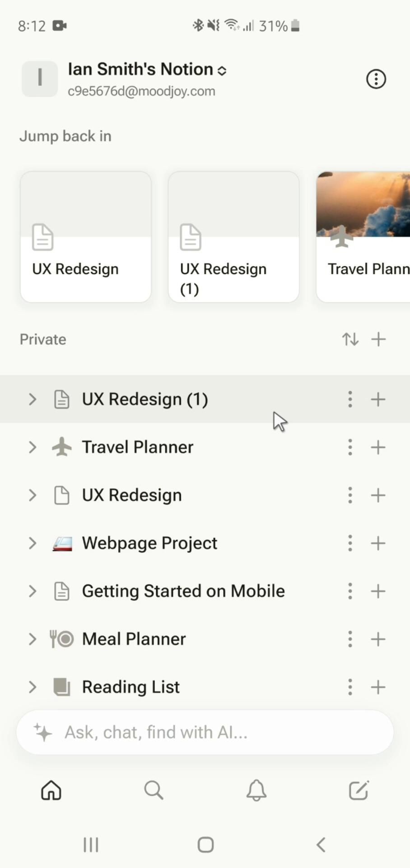Tap the Ask AI input field
410x868 pixels.
tap(205, 732)
